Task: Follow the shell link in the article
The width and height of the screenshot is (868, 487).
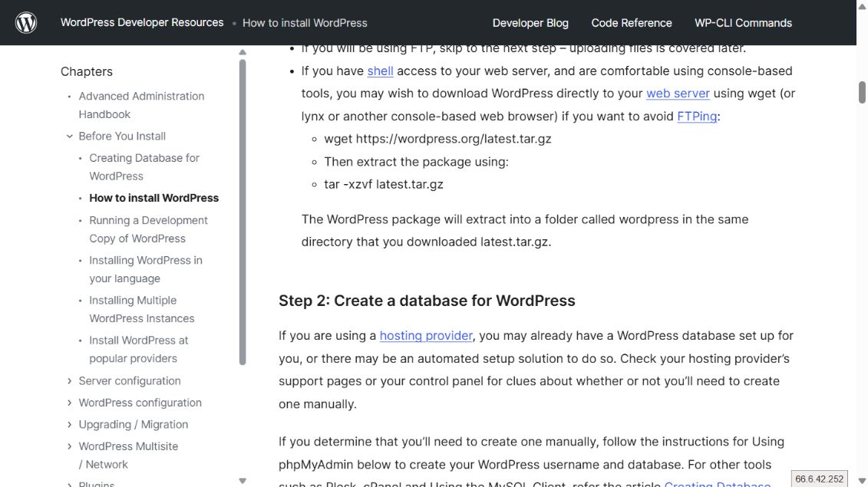Action: pos(381,71)
